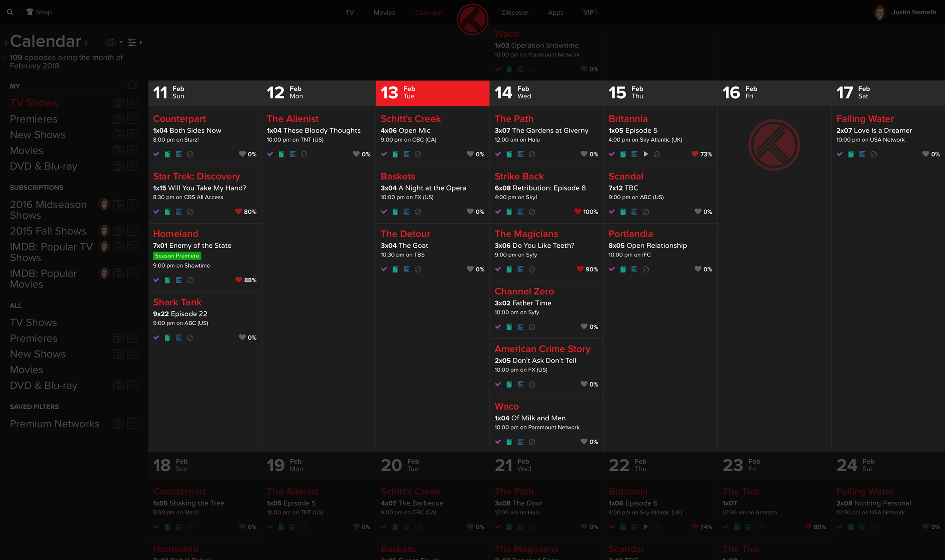Open the Shop link
The width and height of the screenshot is (945, 560).
[39, 12]
